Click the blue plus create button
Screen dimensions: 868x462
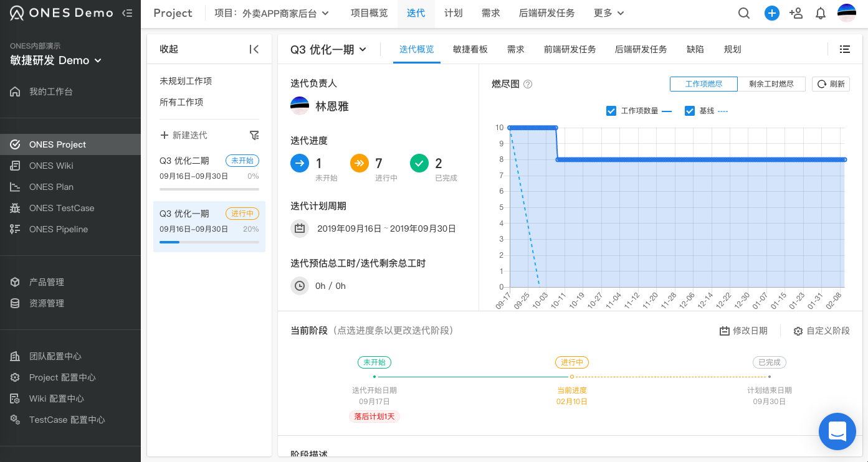coord(772,13)
